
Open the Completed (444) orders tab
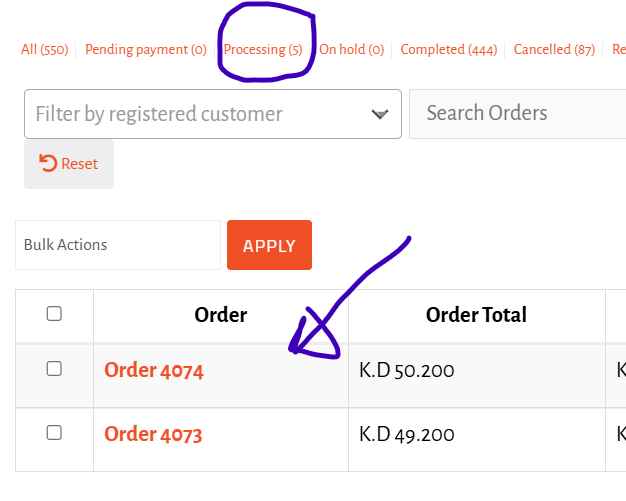coord(449,50)
